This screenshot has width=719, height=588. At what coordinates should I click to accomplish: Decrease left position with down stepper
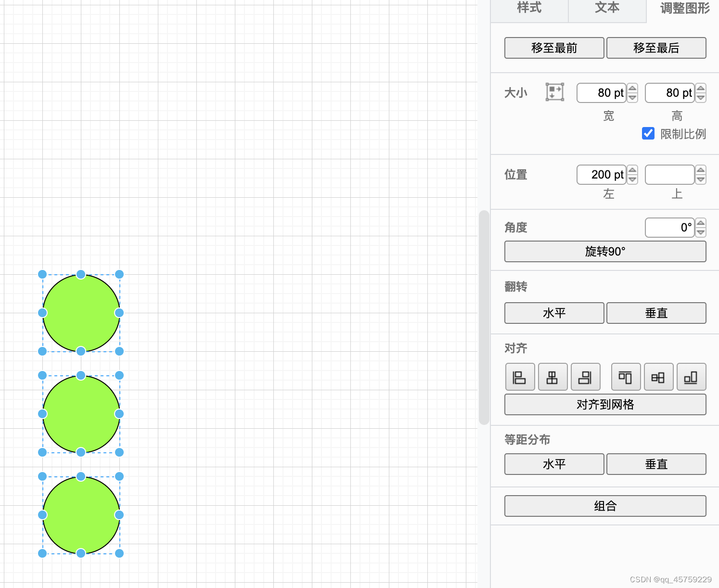pos(632,179)
